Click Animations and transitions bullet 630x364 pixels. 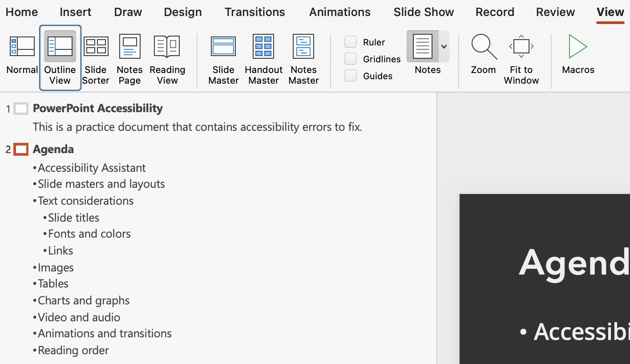(105, 333)
